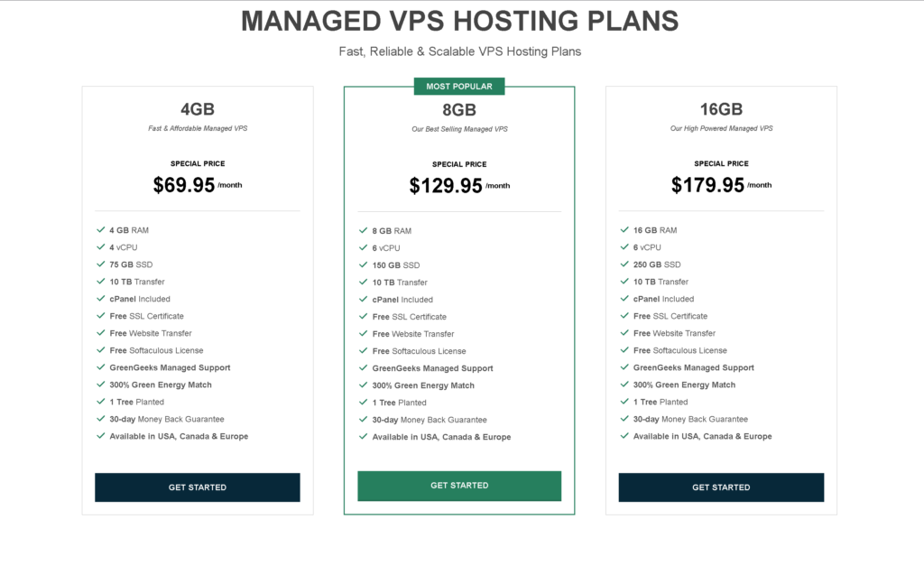Select the 8GB plan title
The image size is (924, 584).
tap(459, 109)
